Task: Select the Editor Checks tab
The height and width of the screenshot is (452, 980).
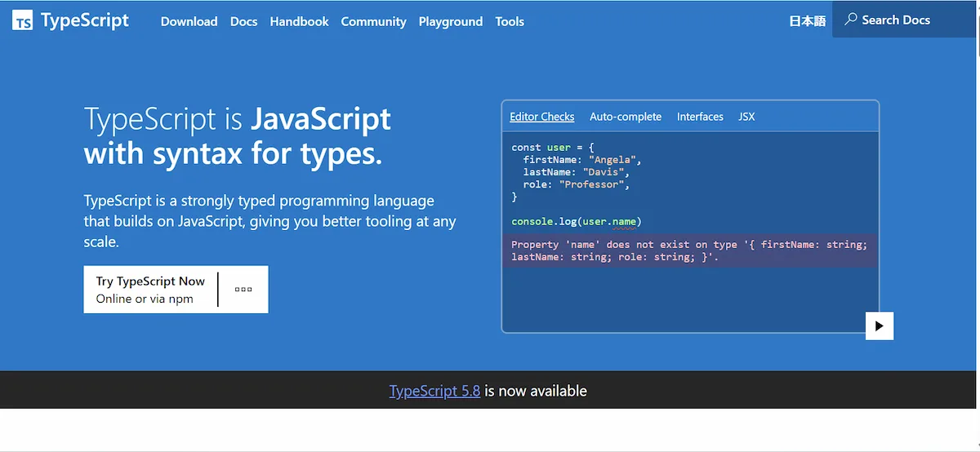Action: point(542,117)
